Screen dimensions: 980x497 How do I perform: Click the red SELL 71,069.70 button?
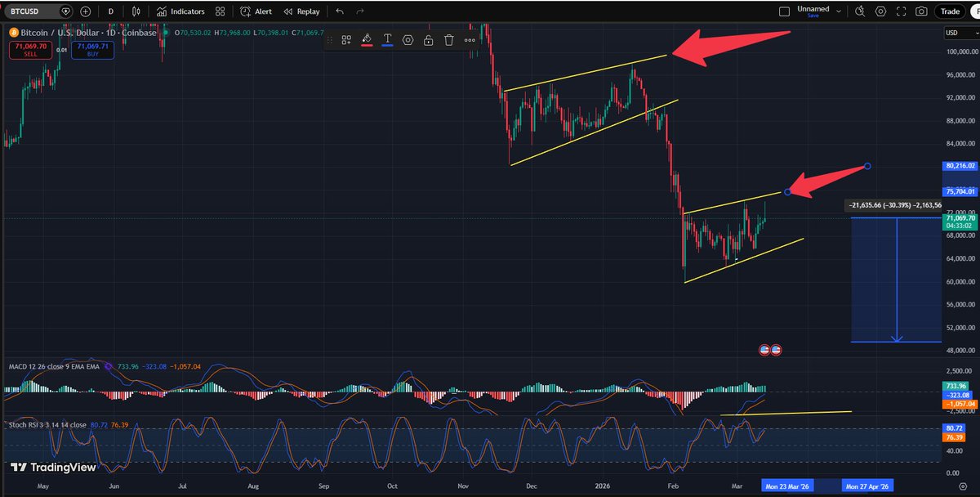click(x=29, y=50)
